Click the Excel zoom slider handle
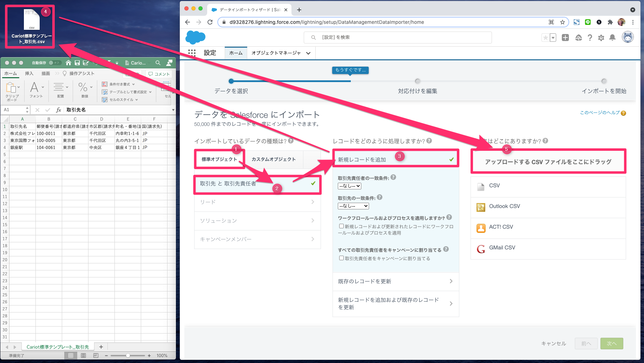Image resolution: width=644 pixels, height=363 pixels. pos(128,356)
